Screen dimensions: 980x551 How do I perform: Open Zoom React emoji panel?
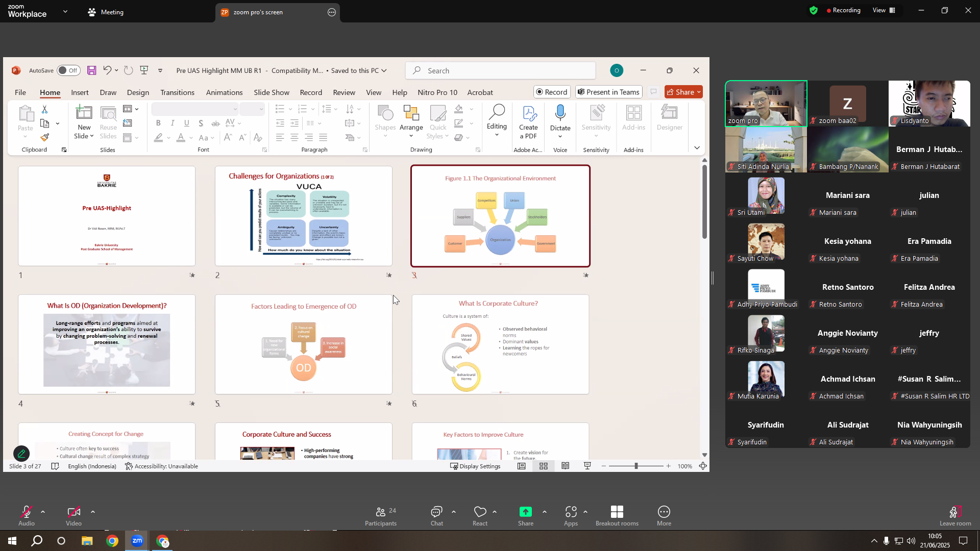point(480,516)
